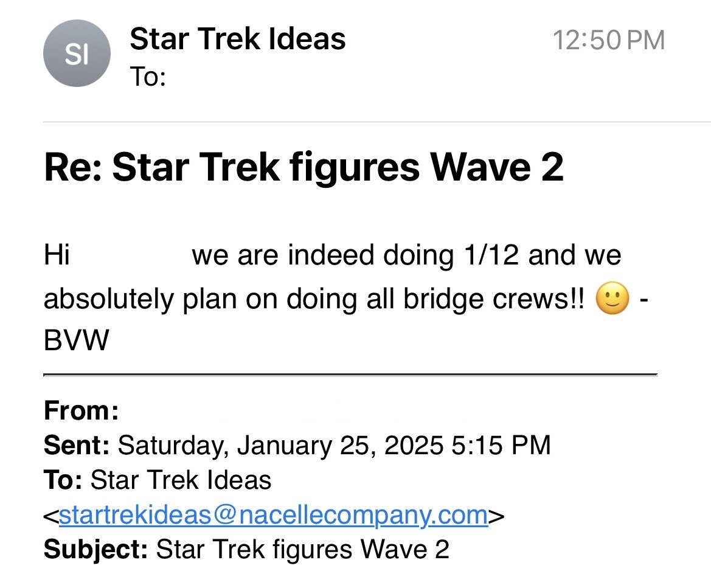Click the dark divider above quoted message
Viewport: 711px width, 588px height.
[350, 375]
